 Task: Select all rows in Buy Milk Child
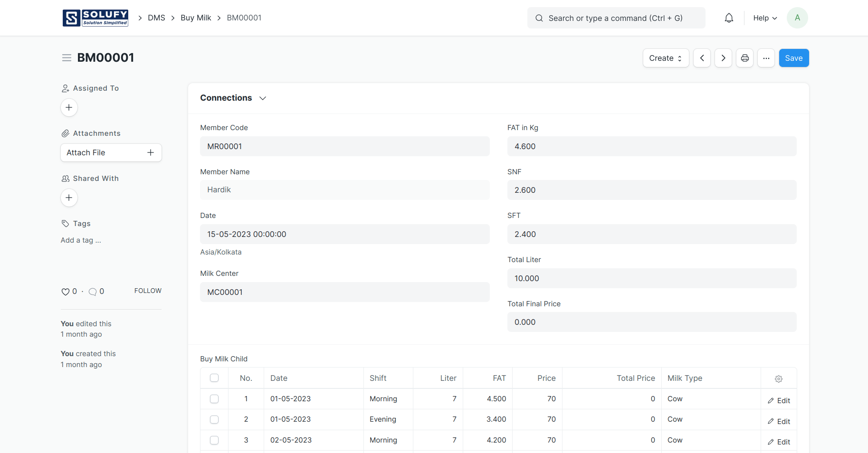coord(214,378)
